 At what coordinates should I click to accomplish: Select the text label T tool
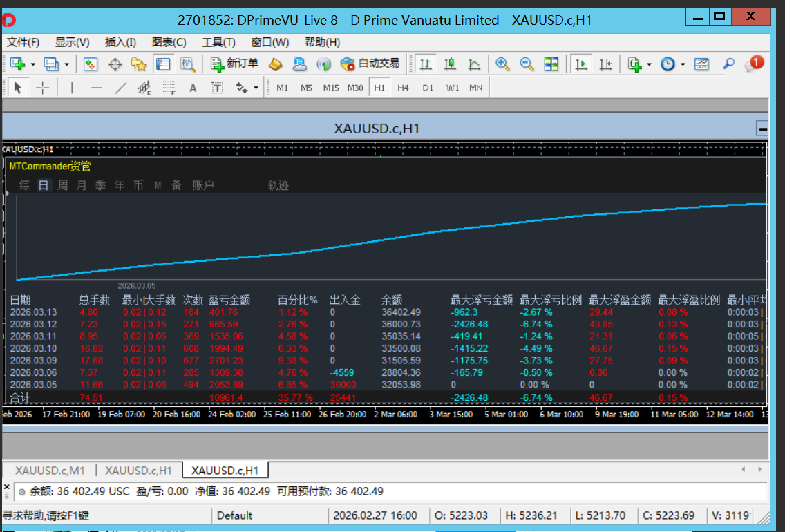point(217,88)
